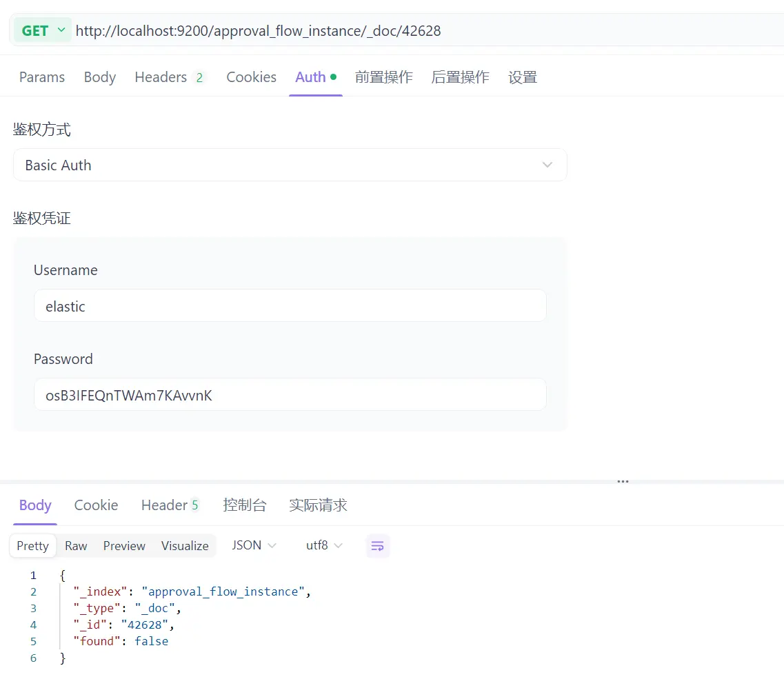
Task: Open the 设置 request tab
Action: coord(522,77)
